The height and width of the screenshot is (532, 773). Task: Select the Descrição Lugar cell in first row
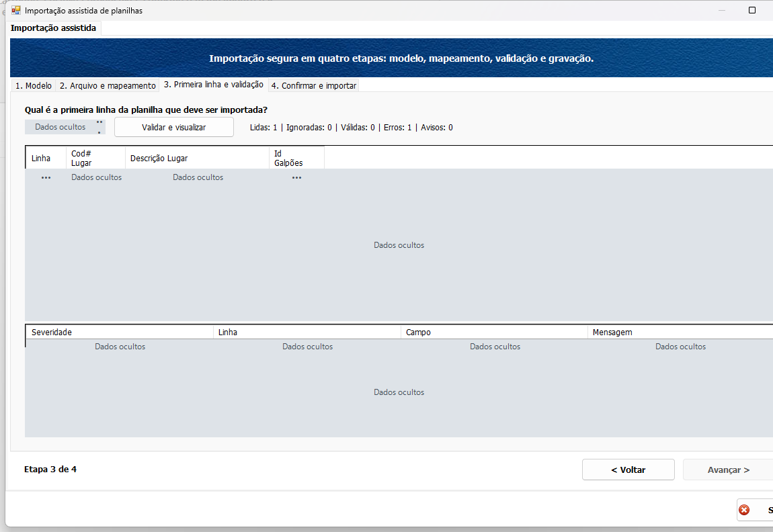coord(198,177)
